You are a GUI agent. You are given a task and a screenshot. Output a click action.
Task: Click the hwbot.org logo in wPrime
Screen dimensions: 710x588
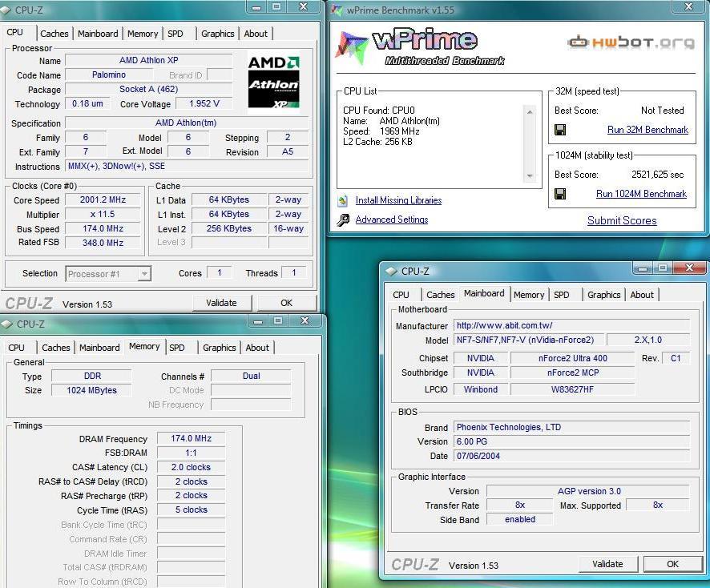[631, 42]
